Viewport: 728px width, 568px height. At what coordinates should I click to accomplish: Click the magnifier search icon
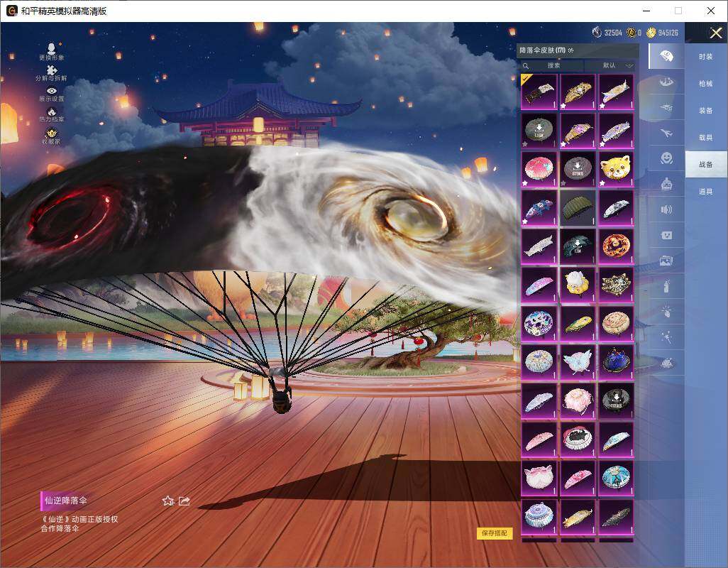point(526,65)
